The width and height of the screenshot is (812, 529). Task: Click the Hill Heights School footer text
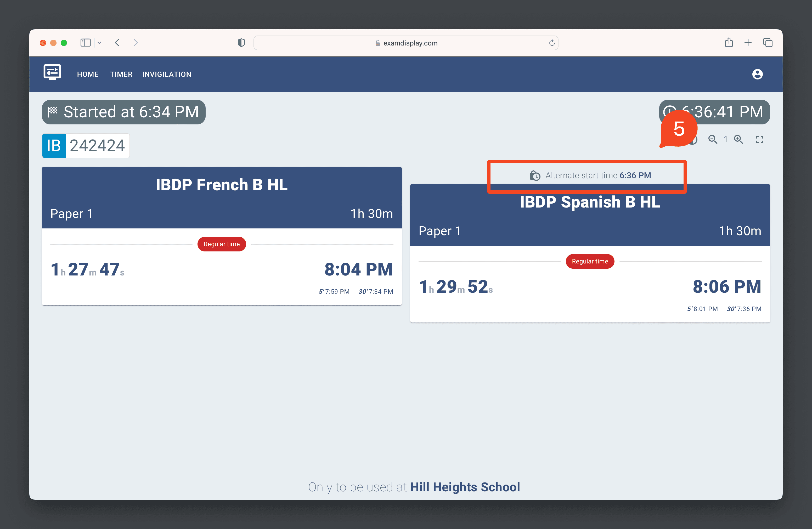coord(465,487)
